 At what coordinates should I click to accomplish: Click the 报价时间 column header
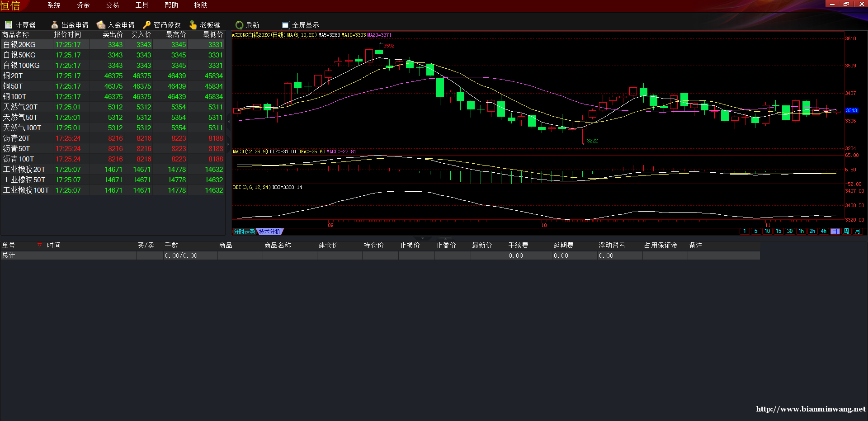(67, 34)
